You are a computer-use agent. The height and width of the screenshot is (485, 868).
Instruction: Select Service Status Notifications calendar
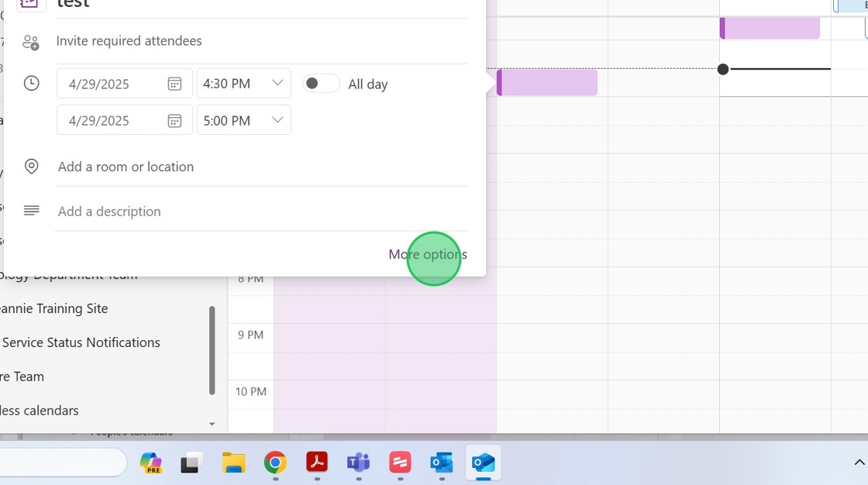coord(81,342)
